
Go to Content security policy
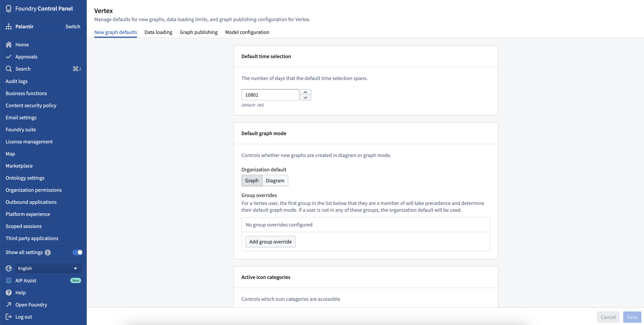[31, 105]
